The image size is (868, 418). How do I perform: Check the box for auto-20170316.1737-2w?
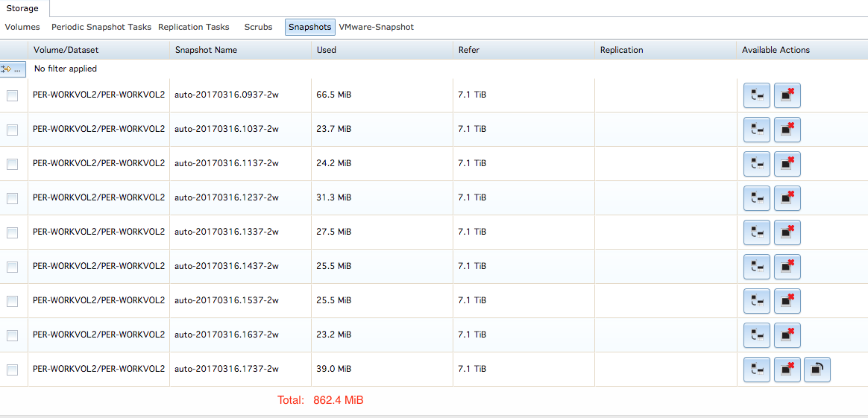[12, 370]
